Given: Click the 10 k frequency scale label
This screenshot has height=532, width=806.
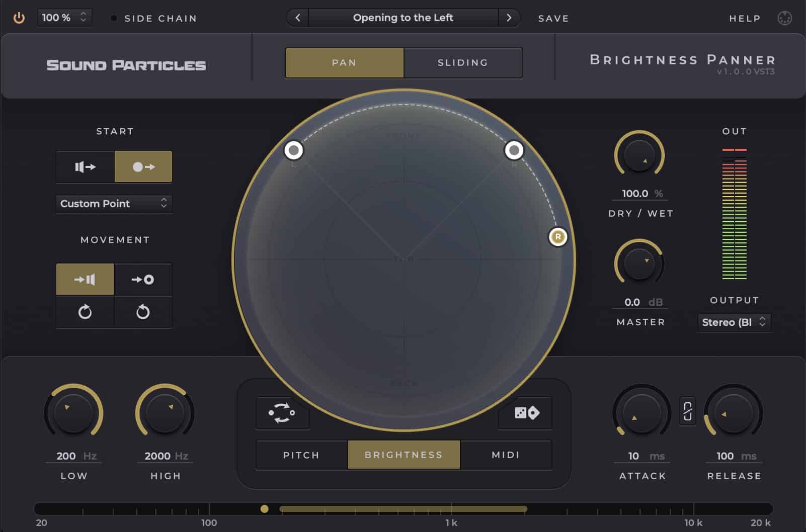Looking at the screenshot, I should coord(693,523).
